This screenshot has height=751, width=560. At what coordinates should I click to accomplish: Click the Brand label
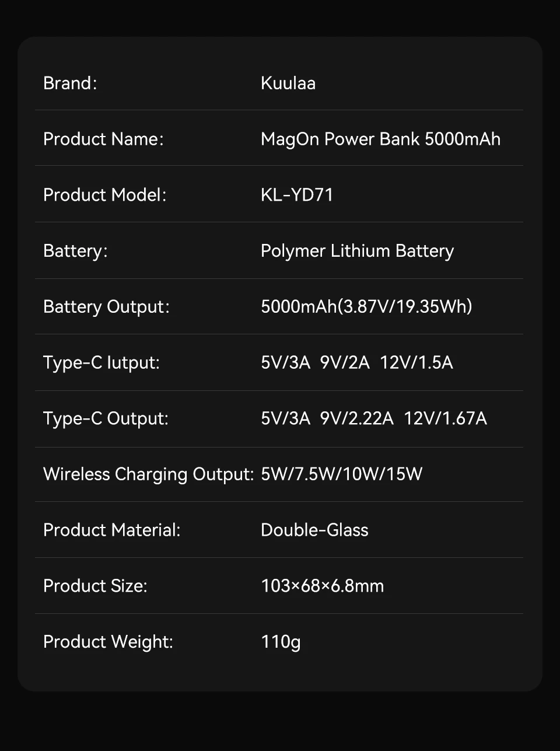pos(70,83)
